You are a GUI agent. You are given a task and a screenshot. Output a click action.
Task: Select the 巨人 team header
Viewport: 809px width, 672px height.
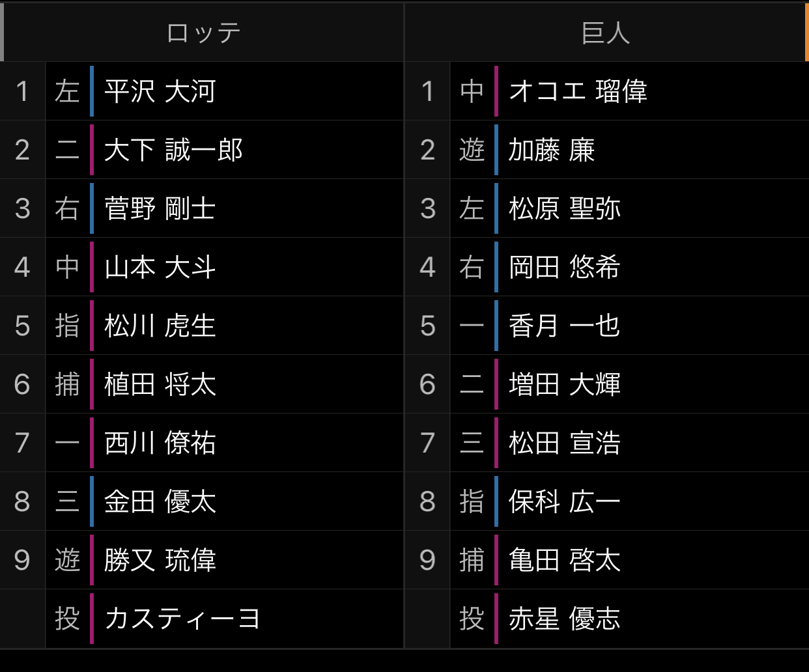pos(606,33)
